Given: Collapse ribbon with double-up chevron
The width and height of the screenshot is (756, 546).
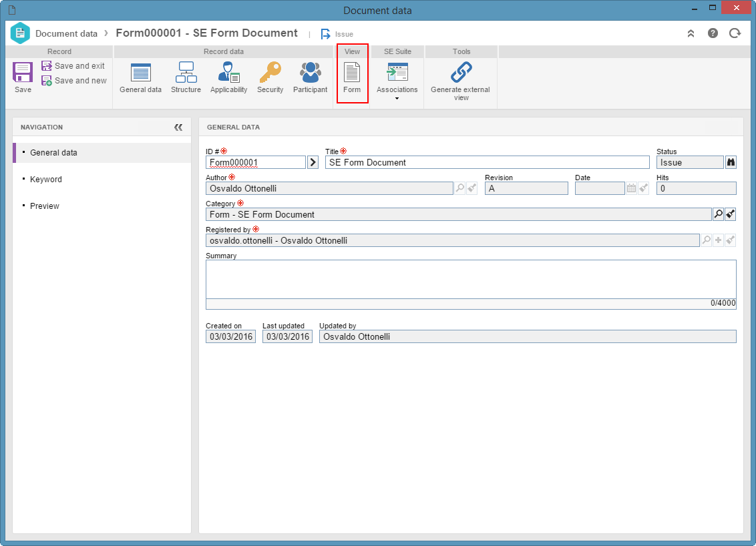Looking at the screenshot, I should (x=691, y=33).
